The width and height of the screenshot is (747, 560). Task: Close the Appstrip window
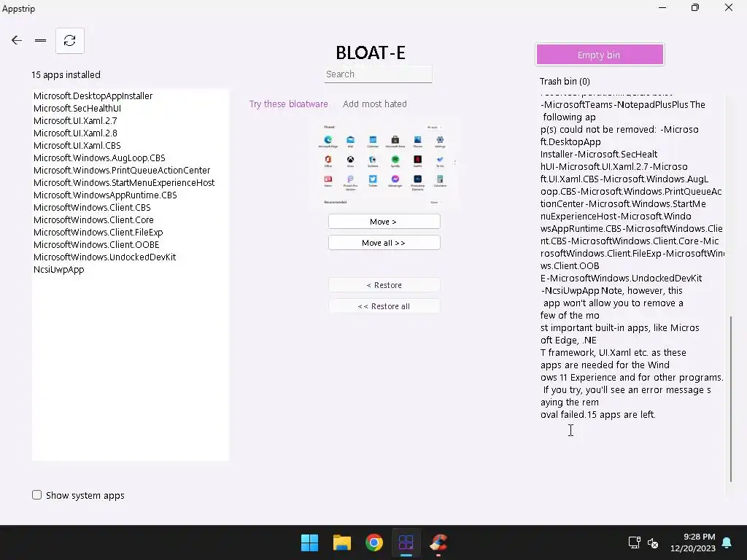[x=729, y=7]
